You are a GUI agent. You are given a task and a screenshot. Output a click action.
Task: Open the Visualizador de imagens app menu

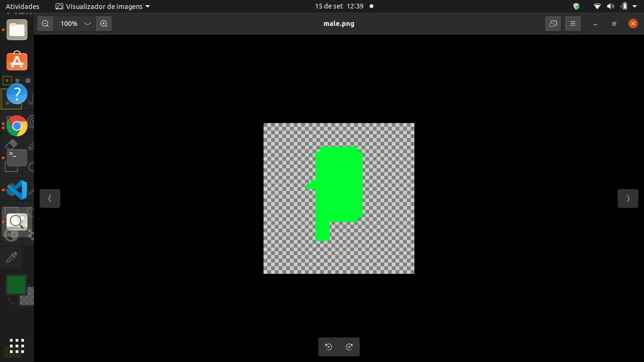tap(102, 7)
